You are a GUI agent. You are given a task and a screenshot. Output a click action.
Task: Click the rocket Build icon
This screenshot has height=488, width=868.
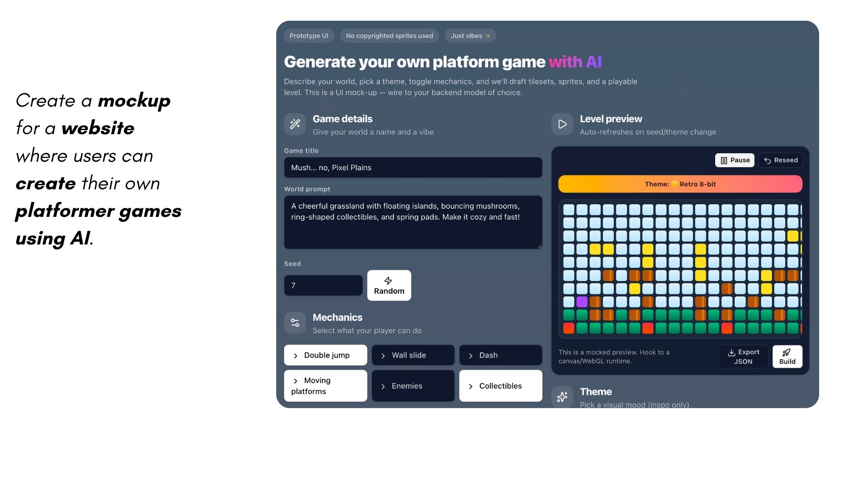point(787,352)
